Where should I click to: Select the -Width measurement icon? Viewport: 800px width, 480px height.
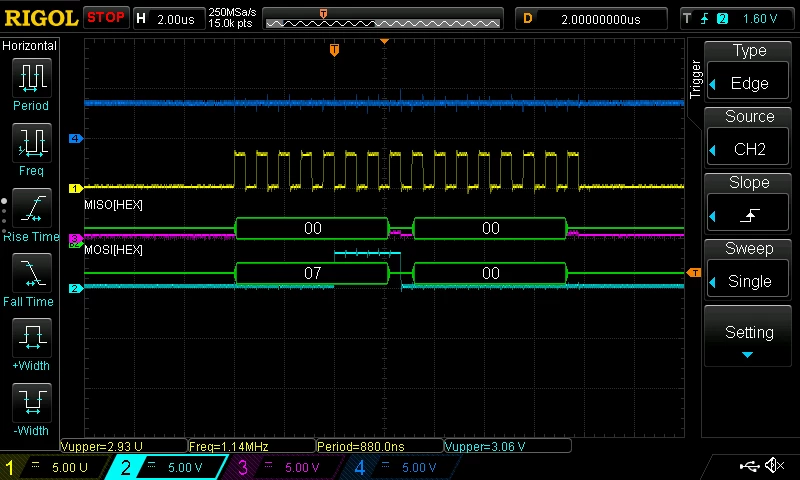(x=32, y=402)
